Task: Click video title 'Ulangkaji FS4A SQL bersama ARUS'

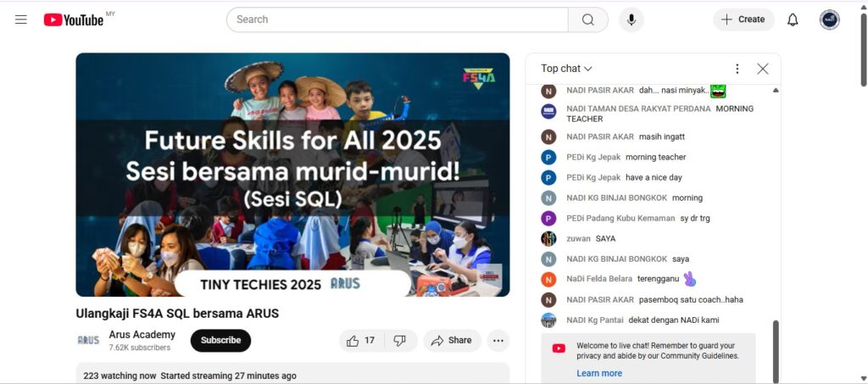Action: (x=177, y=314)
